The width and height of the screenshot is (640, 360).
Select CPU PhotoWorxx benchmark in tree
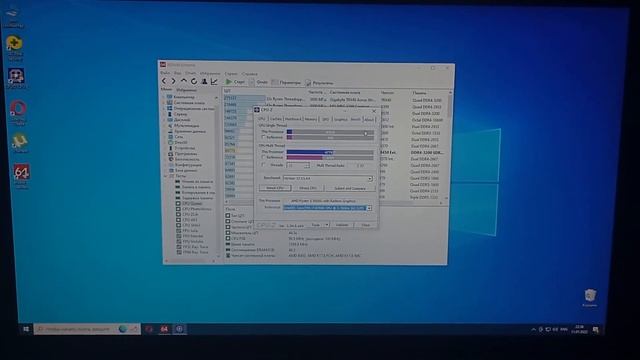click(194, 209)
